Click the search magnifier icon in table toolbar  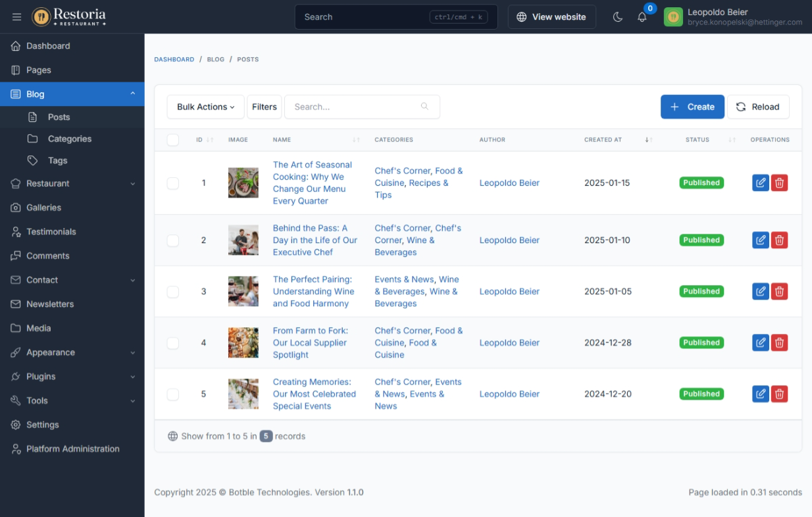(x=424, y=107)
